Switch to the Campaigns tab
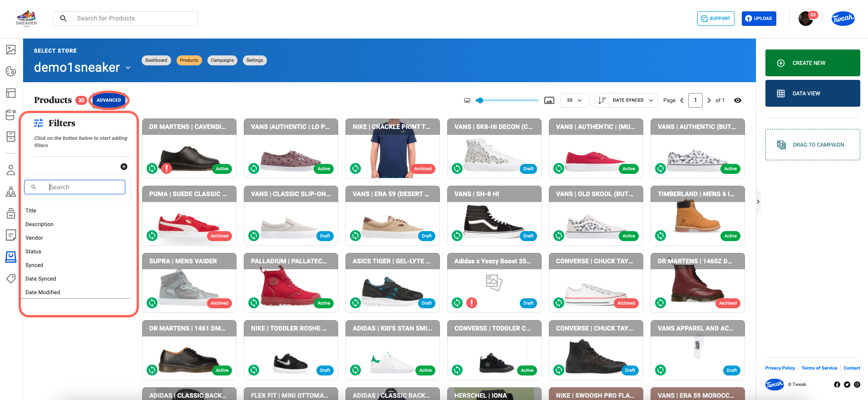Screen dimensions: 868x400 [x=222, y=60]
